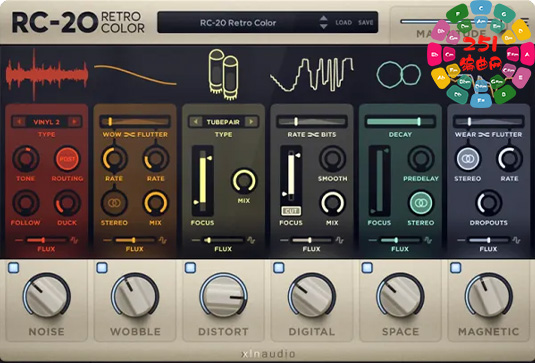Click the Space PREDELAY knob
The image size is (535, 363).
click(421, 159)
